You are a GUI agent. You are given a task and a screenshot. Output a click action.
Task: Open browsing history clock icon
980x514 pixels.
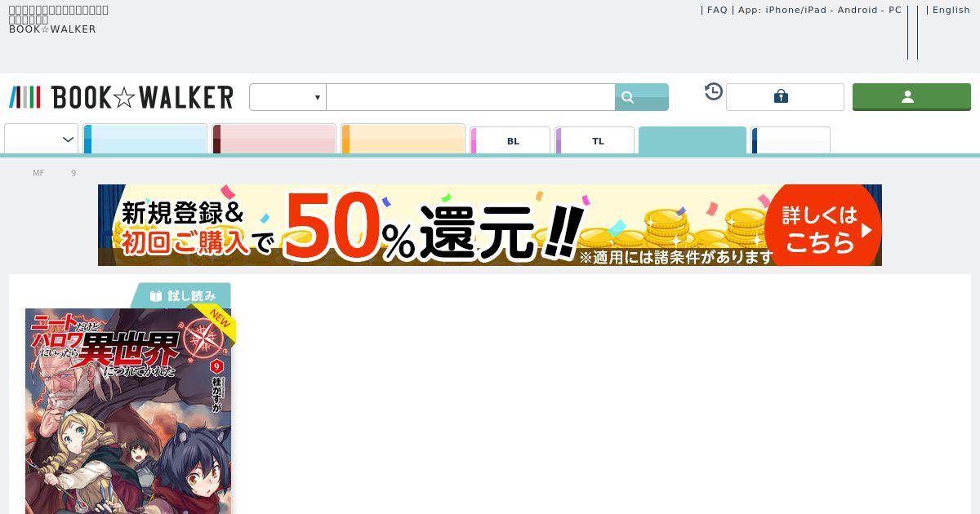coord(714,91)
